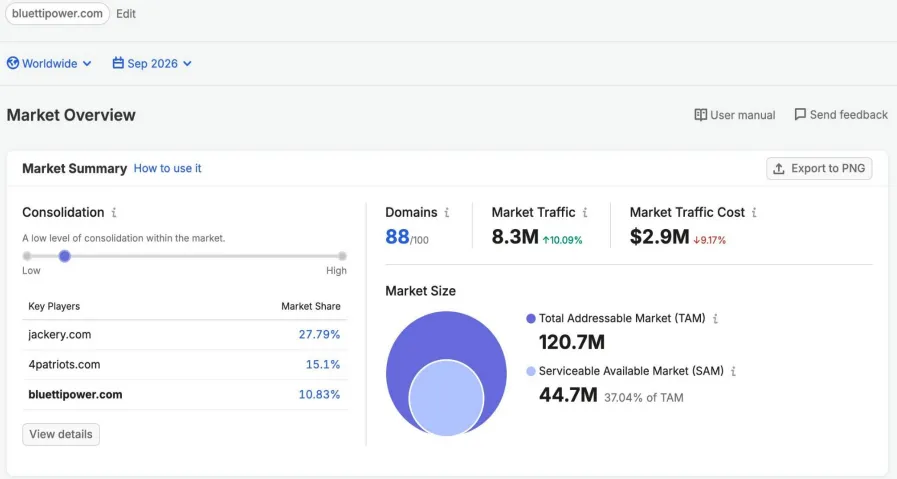Click the Serviceable Available Market info icon
897x479 pixels.
(x=733, y=371)
